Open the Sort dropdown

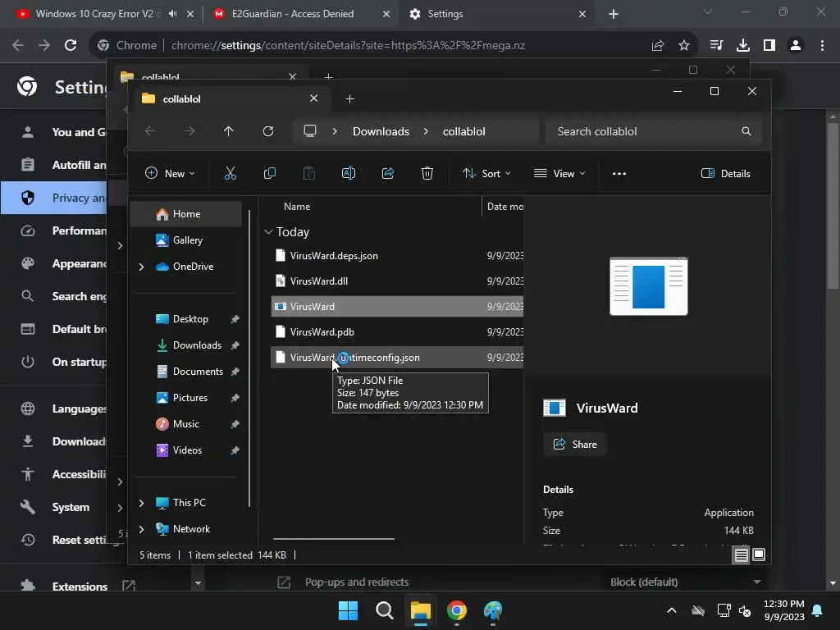[487, 173]
